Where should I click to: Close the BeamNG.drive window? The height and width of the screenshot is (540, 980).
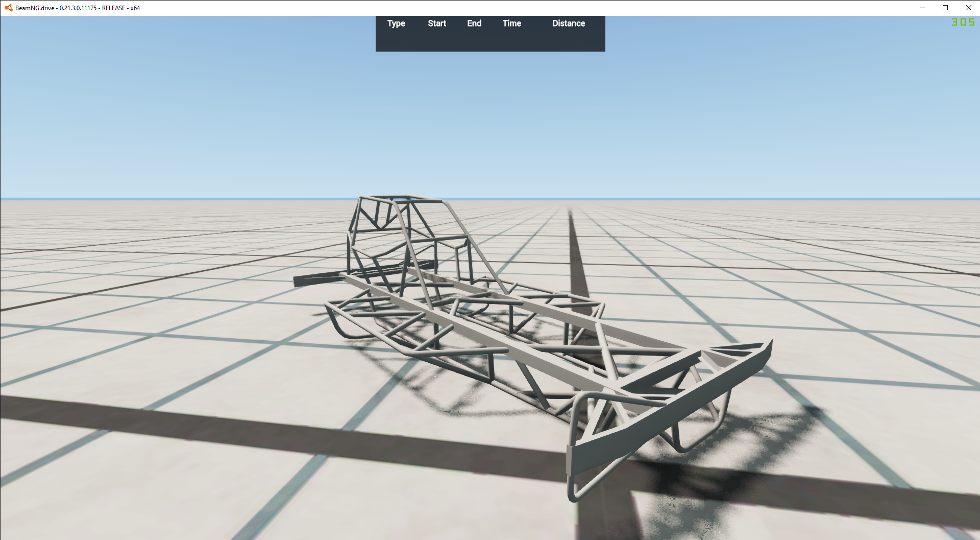pos(968,8)
